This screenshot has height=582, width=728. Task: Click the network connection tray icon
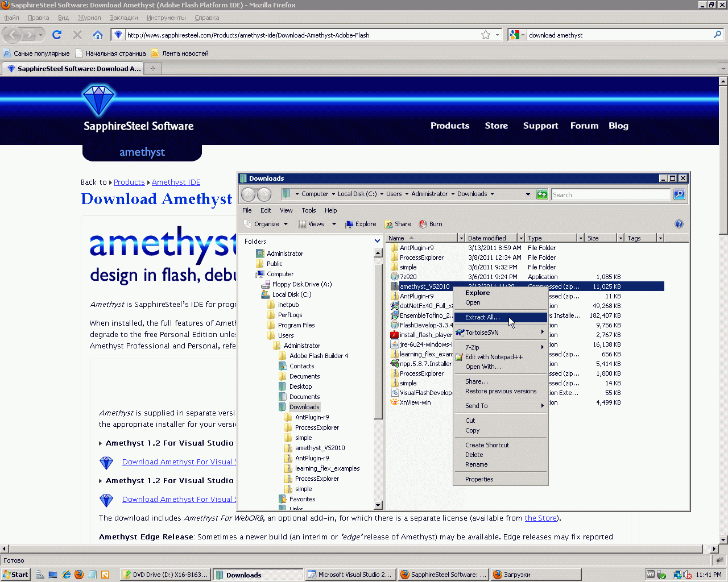point(677,575)
